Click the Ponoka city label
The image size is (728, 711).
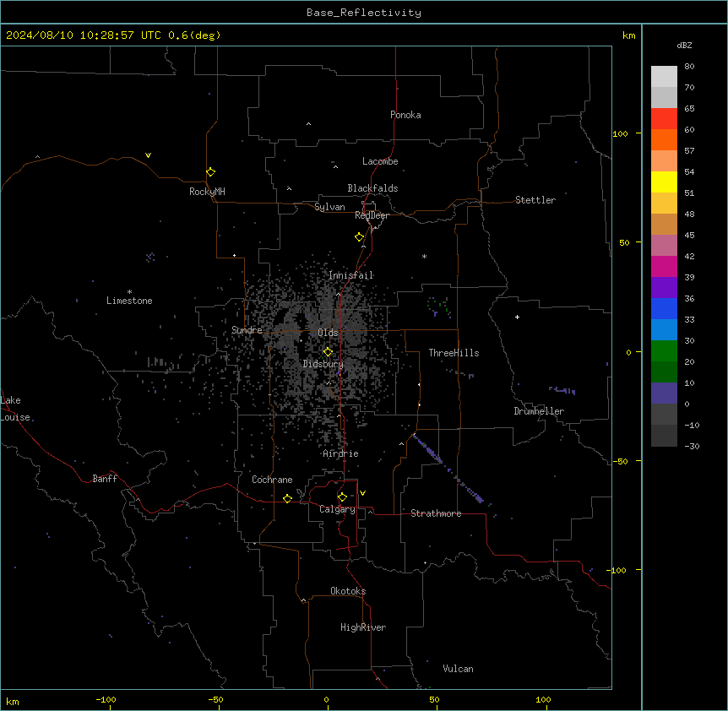(x=405, y=115)
